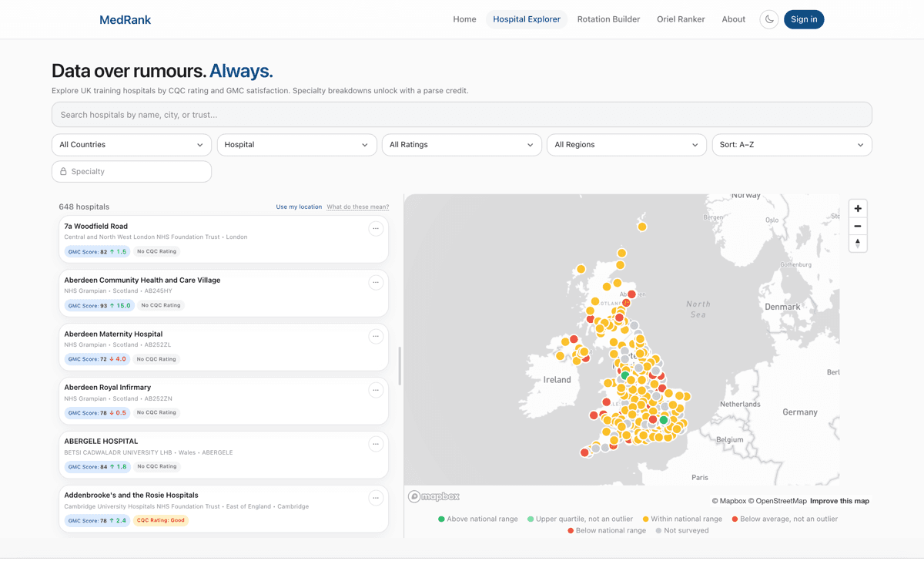Screen dimensions: 924x578
Task: Open options for Aberdeen Community Health and Care Village
Action: click(x=376, y=283)
